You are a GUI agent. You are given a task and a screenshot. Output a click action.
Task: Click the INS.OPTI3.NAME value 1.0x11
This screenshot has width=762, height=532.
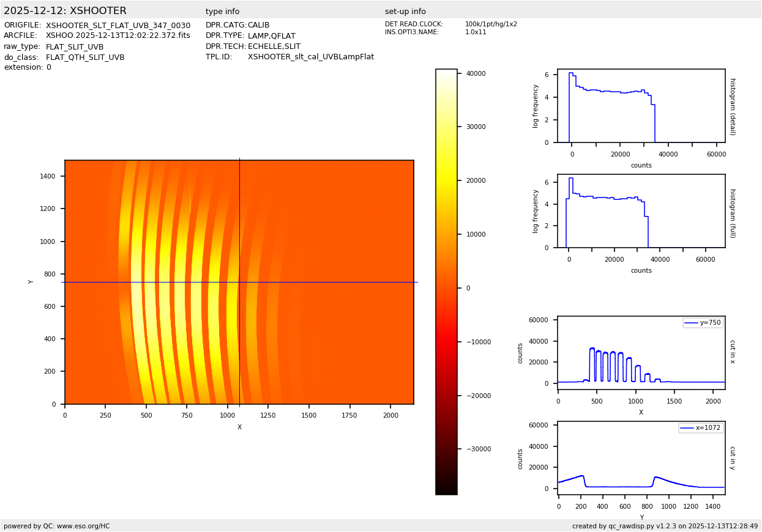[476, 32]
